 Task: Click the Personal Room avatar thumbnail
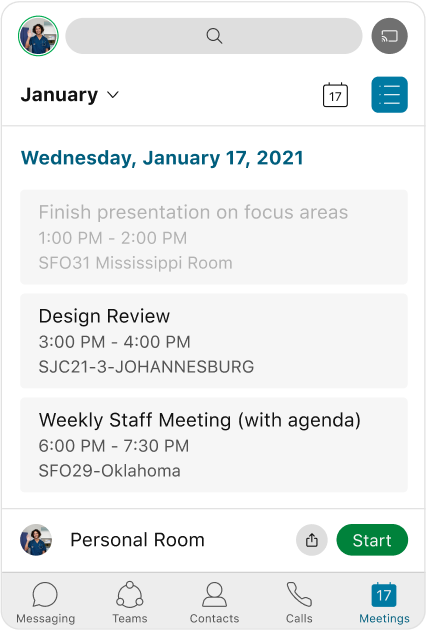[x=36, y=540]
